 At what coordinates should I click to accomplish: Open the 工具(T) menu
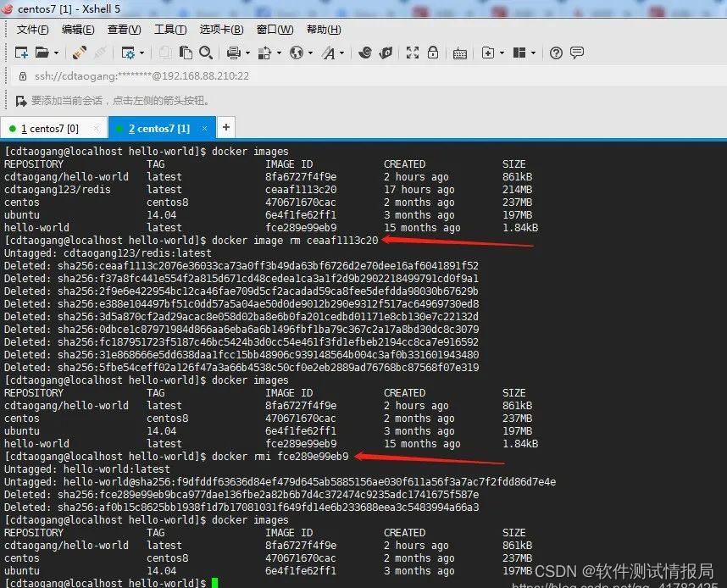coord(170,30)
